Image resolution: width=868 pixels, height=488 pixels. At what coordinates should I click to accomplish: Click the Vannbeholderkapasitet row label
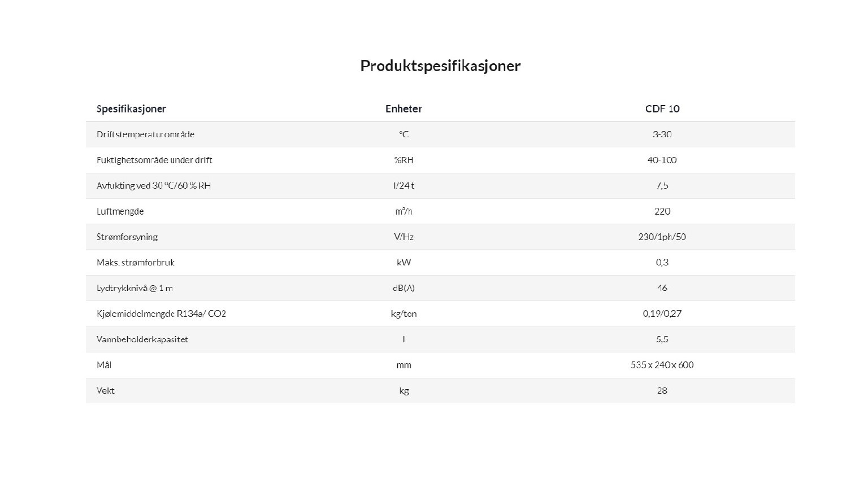pos(142,339)
